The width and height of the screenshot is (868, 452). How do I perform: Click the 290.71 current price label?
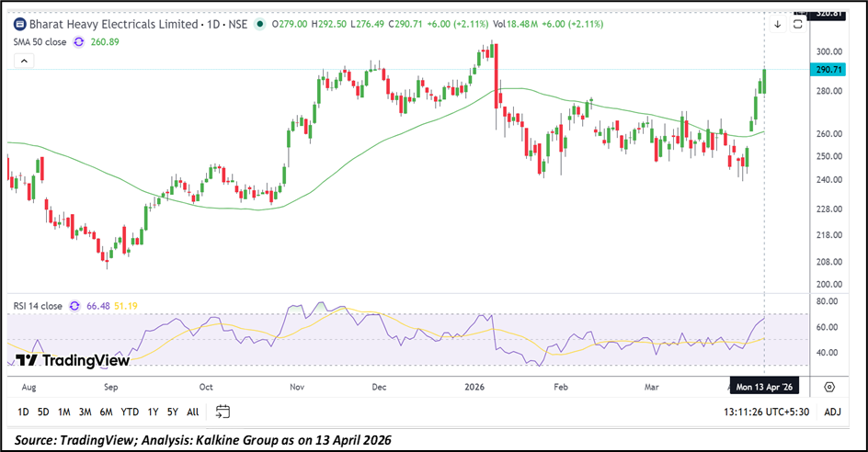[828, 70]
